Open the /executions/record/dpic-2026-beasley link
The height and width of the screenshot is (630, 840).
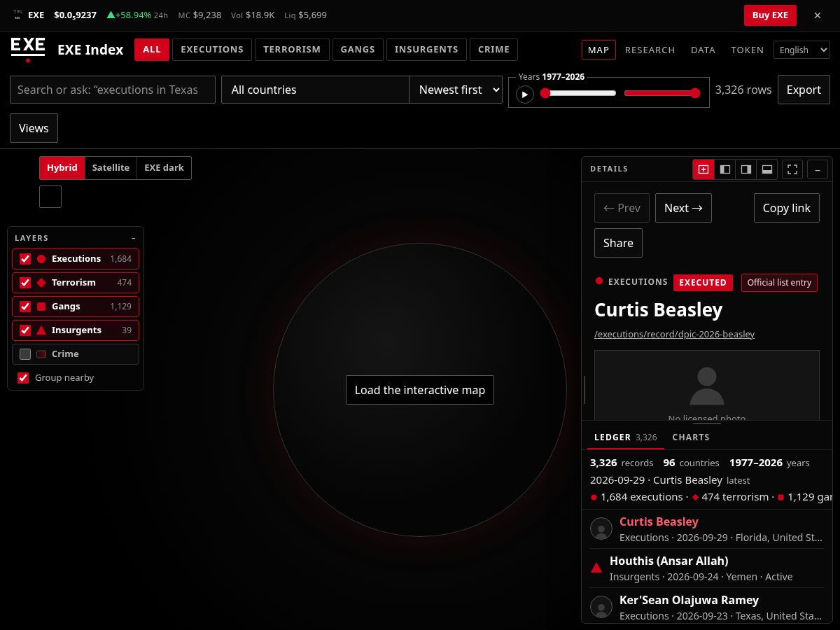[x=674, y=334]
